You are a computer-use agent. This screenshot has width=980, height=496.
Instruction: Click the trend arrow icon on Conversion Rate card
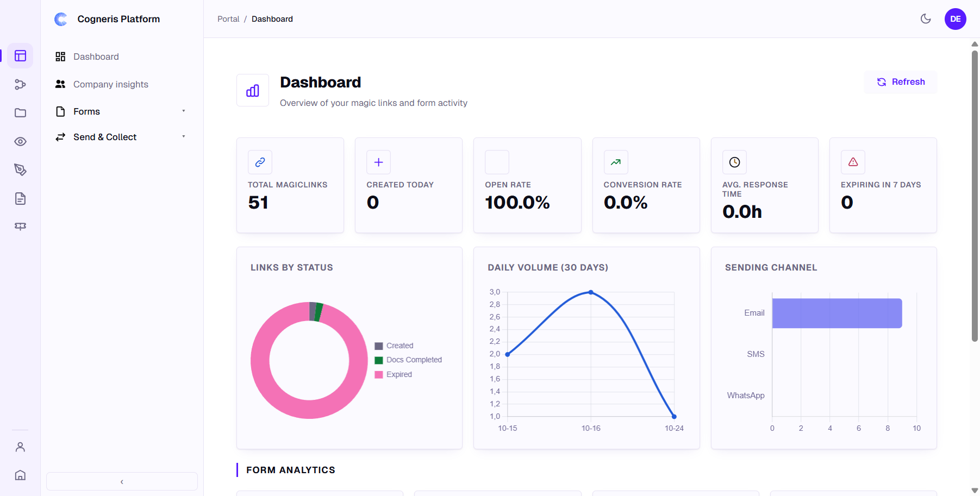[x=615, y=162]
